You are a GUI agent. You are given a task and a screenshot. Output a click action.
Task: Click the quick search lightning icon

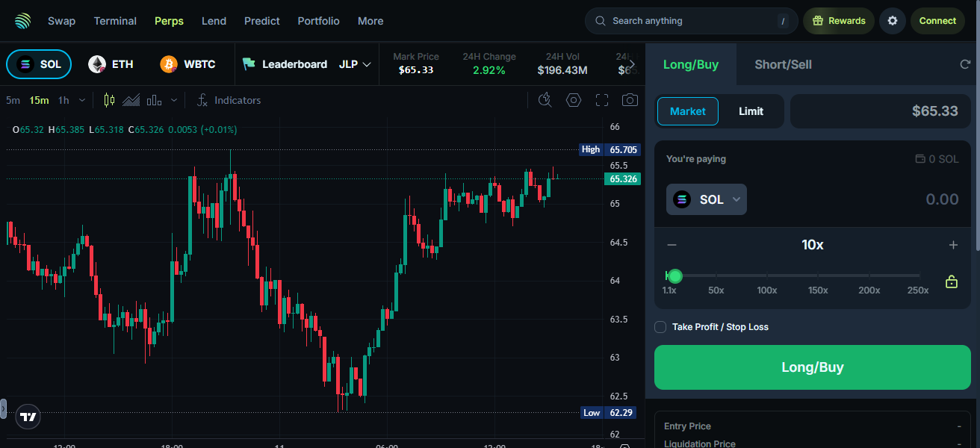tap(545, 100)
